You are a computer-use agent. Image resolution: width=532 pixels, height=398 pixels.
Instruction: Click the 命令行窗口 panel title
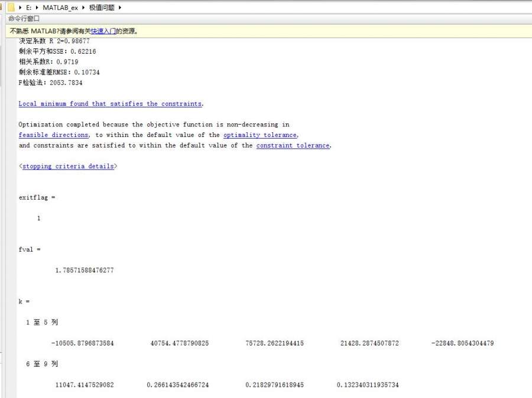pos(24,18)
